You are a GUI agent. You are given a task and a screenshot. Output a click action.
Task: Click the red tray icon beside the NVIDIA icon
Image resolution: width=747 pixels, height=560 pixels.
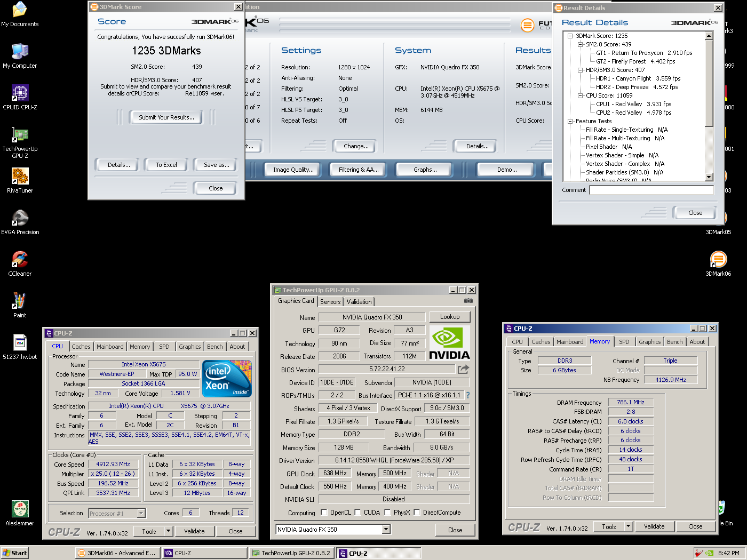[x=698, y=553]
